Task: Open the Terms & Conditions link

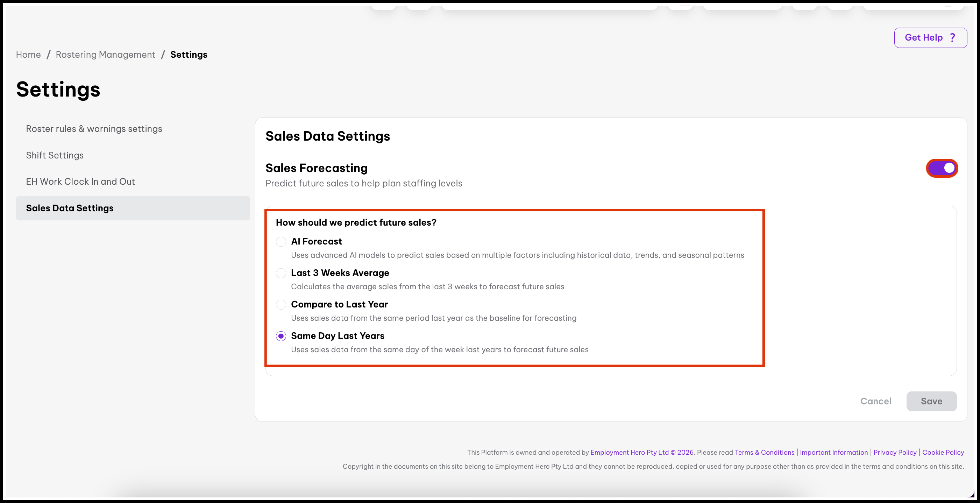Action: coord(764,452)
